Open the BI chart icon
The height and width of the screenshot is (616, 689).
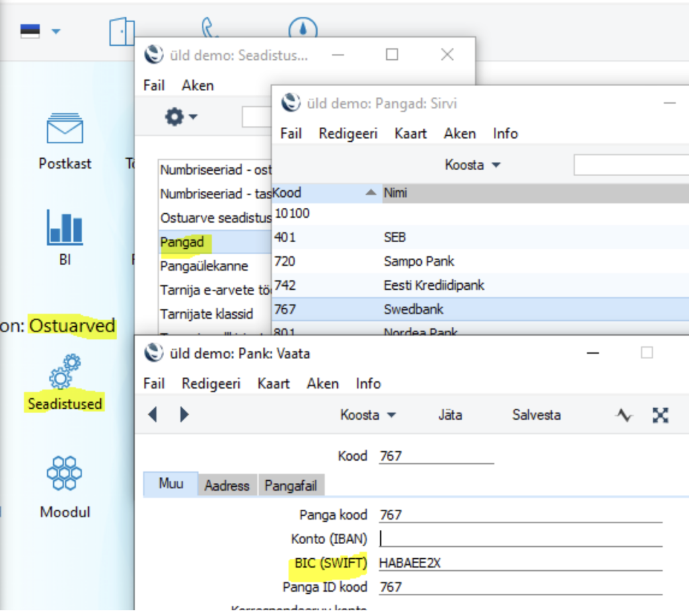[65, 227]
